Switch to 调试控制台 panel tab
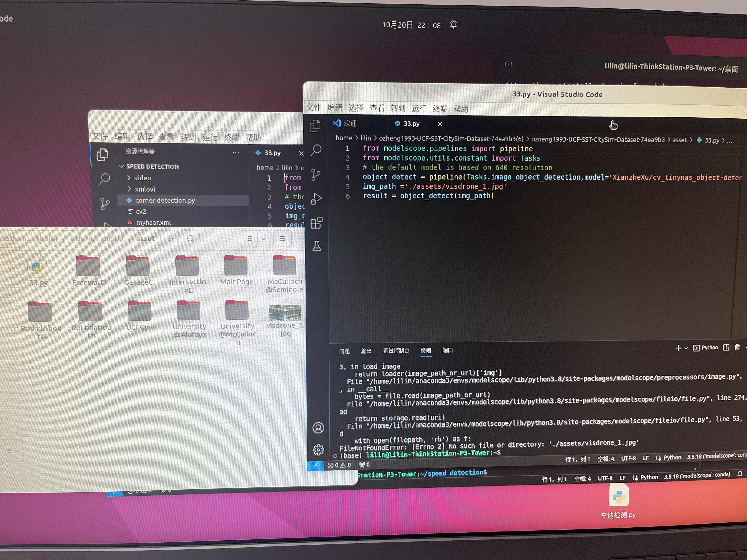The width and height of the screenshot is (747, 560). (x=396, y=351)
